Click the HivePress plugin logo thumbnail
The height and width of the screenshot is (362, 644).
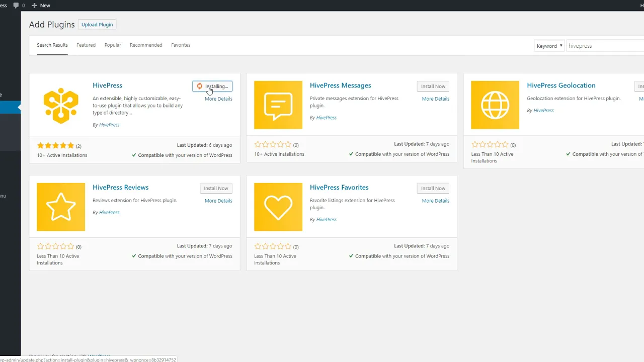[61, 105]
